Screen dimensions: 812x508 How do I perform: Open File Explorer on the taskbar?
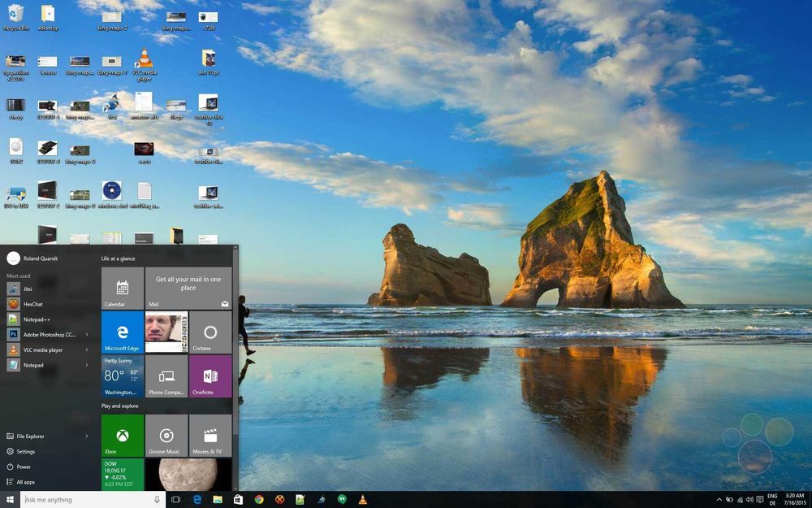(x=218, y=500)
